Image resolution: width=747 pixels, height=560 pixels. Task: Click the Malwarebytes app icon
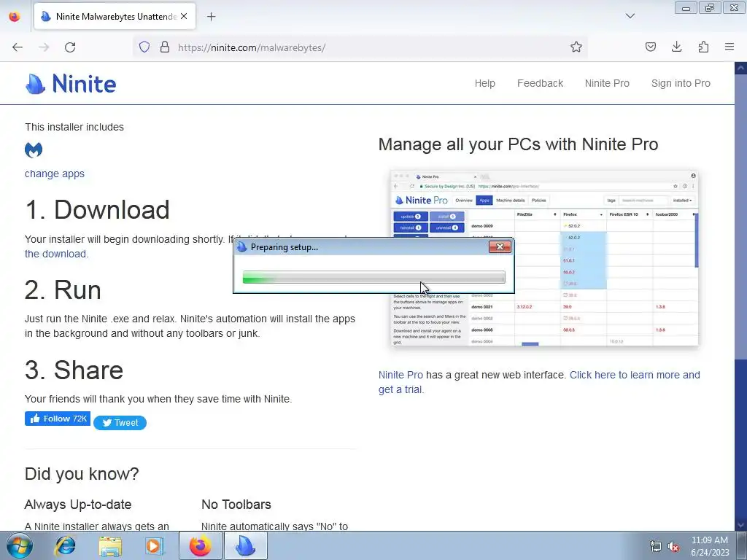coord(34,150)
